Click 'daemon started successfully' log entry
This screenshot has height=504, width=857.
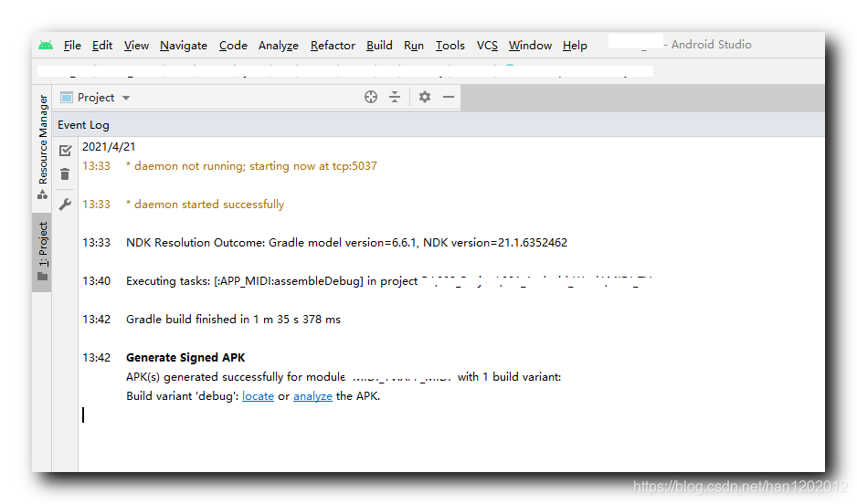[x=205, y=205]
